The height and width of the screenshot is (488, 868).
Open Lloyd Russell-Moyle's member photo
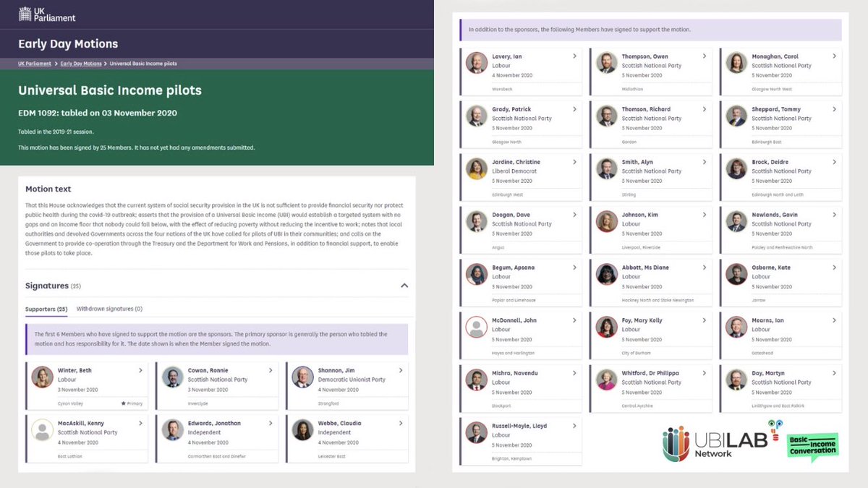pyautogui.click(x=476, y=432)
